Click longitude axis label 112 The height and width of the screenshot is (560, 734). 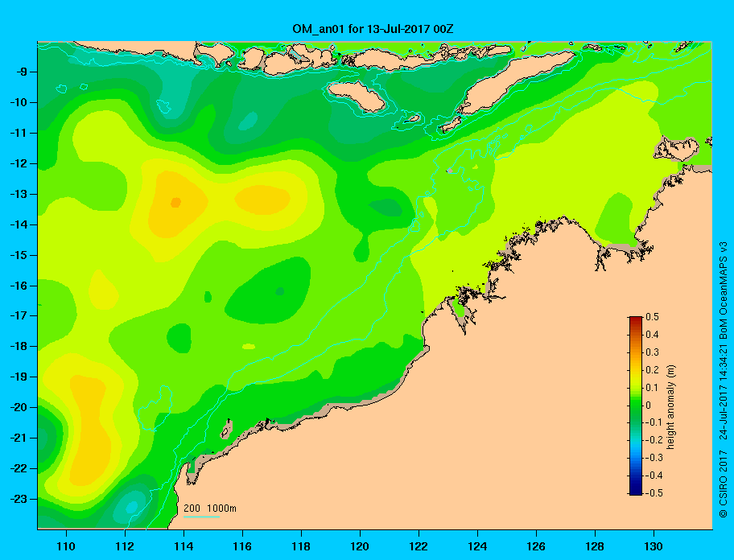[x=125, y=546]
